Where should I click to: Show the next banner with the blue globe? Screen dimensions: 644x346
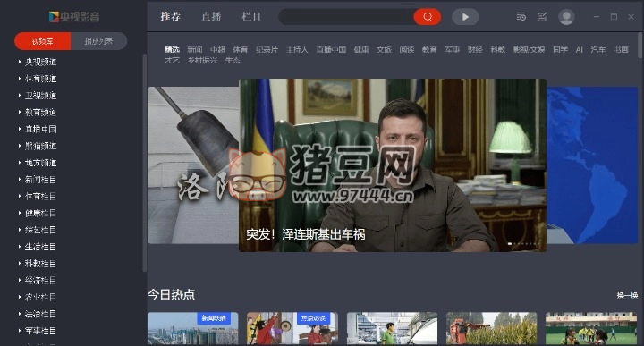click(592, 165)
